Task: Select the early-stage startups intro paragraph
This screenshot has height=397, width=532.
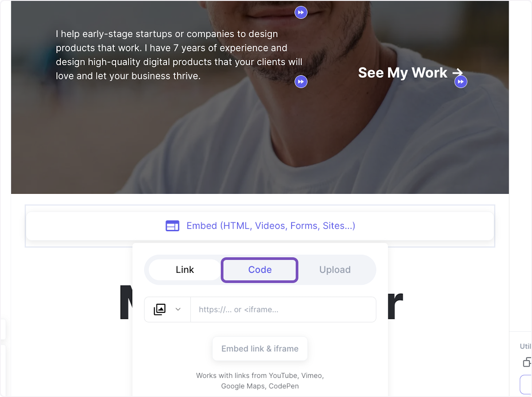Action: pyautogui.click(x=179, y=55)
